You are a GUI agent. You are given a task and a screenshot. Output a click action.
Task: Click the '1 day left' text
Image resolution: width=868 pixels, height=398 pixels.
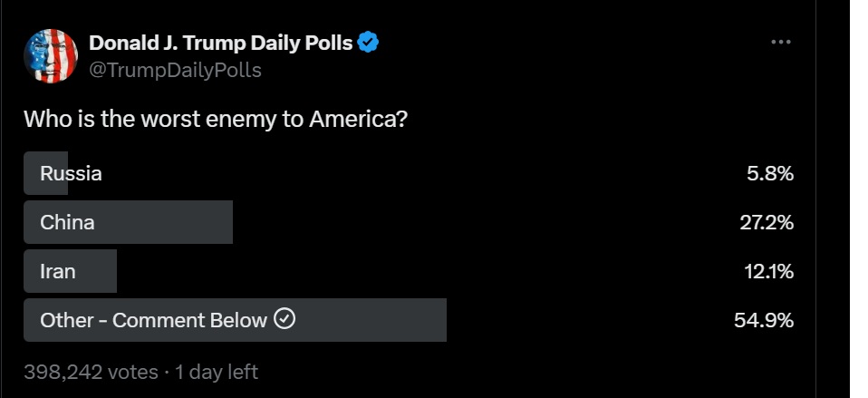click(x=217, y=372)
